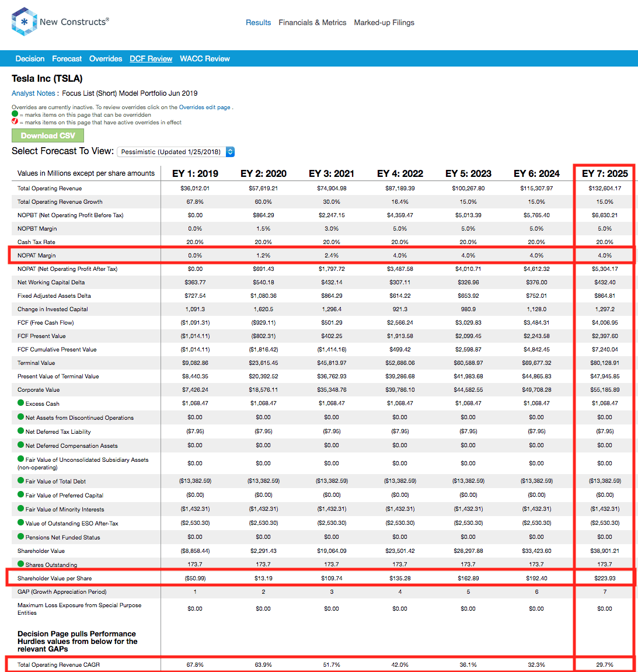Image resolution: width=638 pixels, height=672 pixels.
Task: Go to the Overrides page
Action: tap(106, 59)
